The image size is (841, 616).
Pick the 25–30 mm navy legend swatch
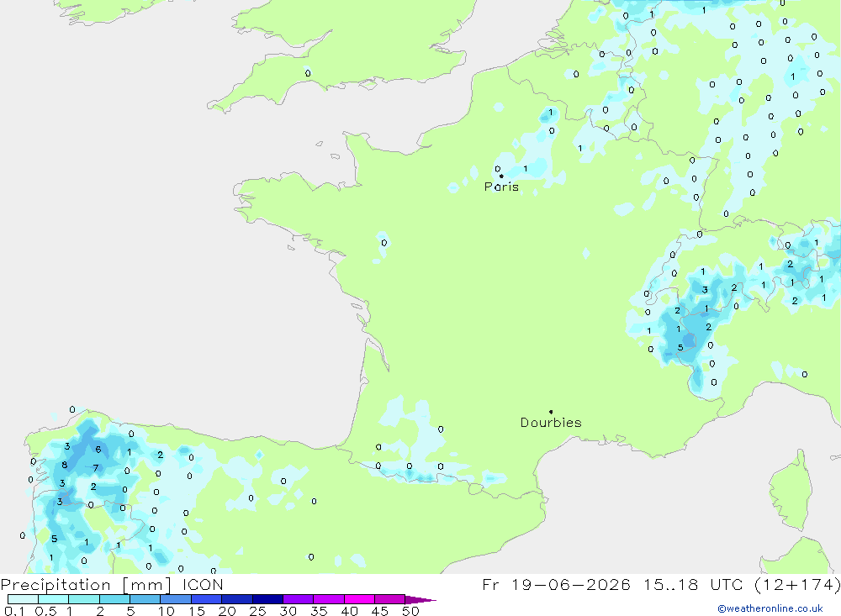pos(267,599)
